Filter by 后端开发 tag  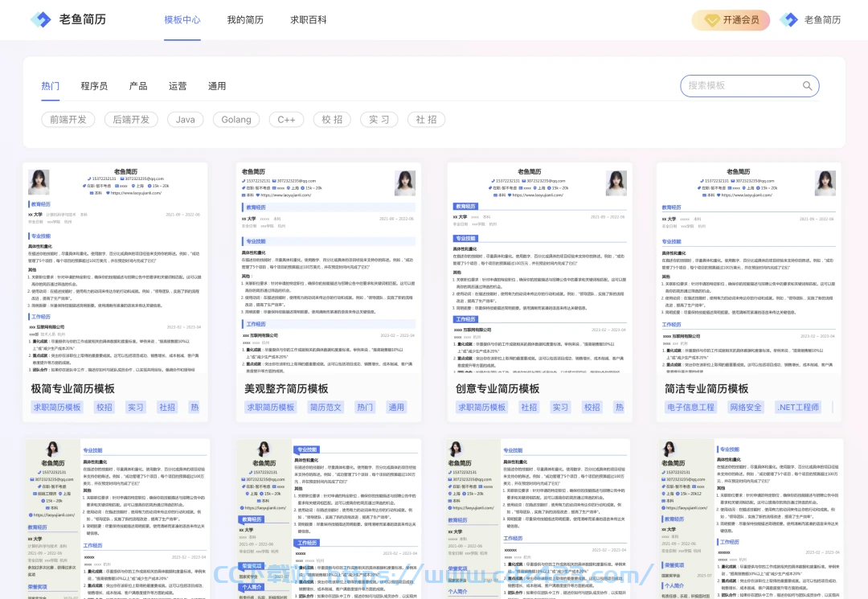click(x=131, y=120)
